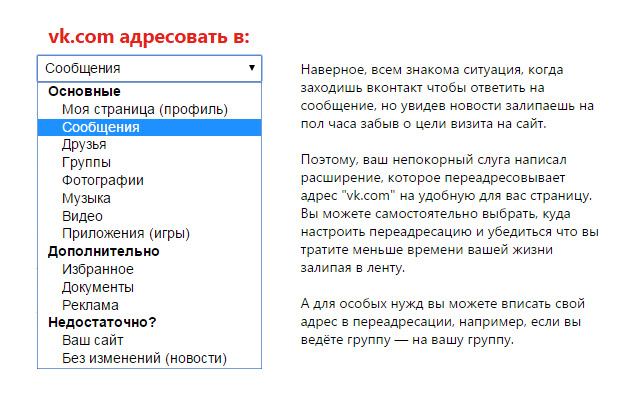Pick Группы in the dropdown list
Screen dimensions: 640x400
point(149,162)
